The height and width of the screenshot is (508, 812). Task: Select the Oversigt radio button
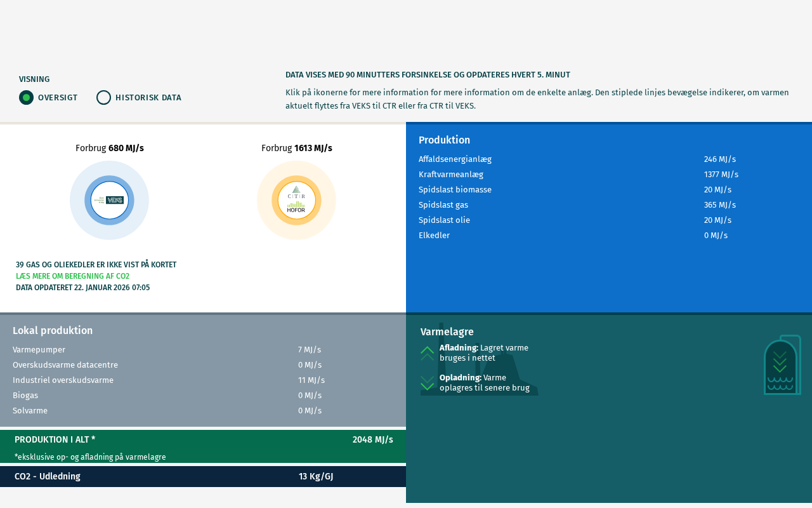[26, 97]
